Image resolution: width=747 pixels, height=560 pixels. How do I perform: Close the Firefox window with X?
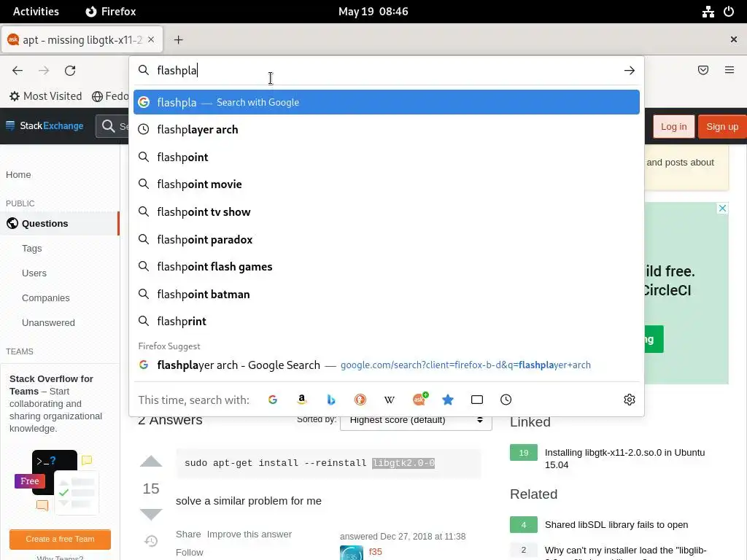click(734, 39)
